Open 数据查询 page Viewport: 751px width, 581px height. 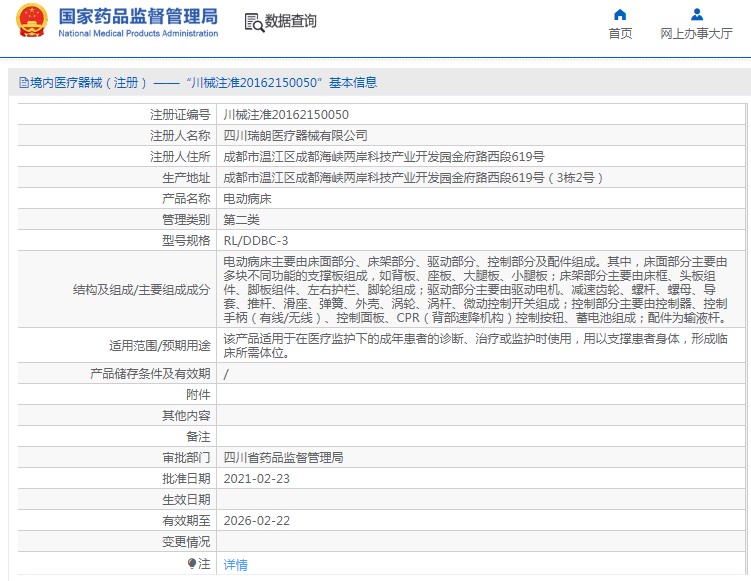coord(290,22)
